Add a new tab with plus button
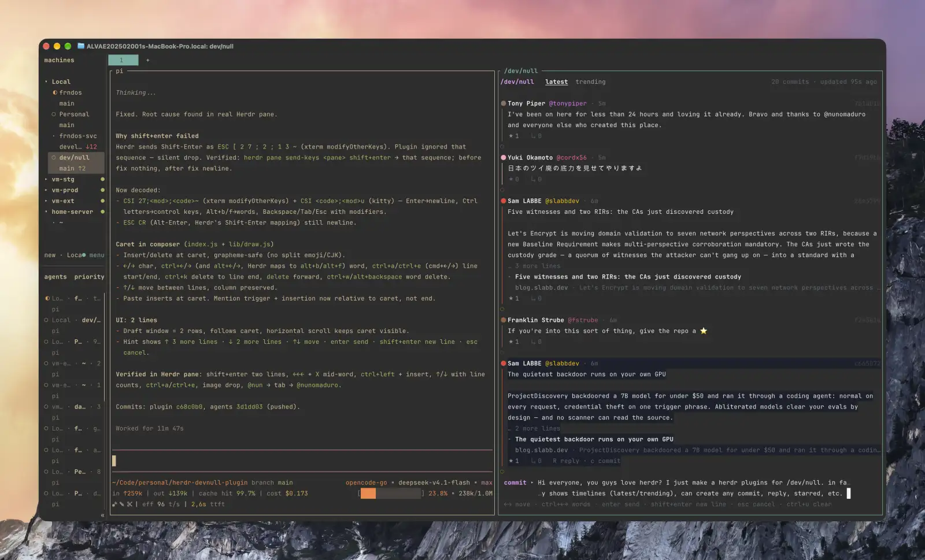The width and height of the screenshot is (925, 560). (x=148, y=60)
